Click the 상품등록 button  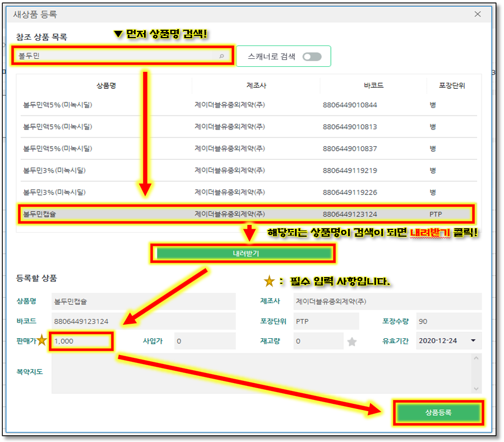point(438,412)
